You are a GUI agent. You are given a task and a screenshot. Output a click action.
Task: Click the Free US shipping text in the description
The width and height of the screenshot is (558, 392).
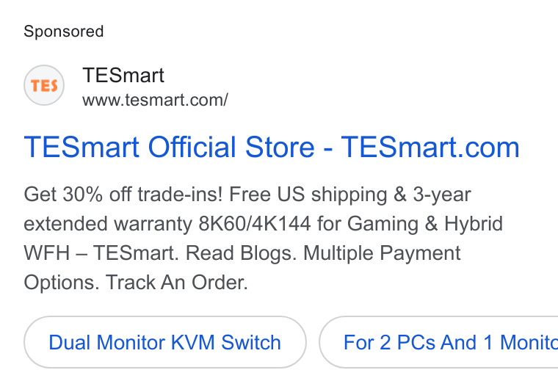coord(308,195)
